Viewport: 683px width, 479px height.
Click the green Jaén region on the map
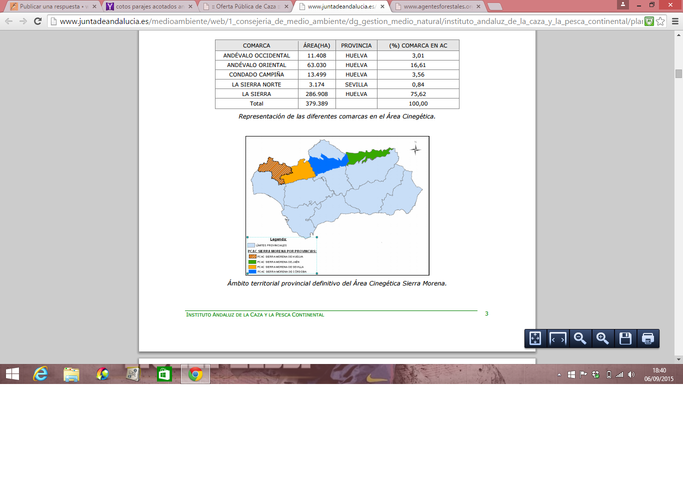[368, 156]
